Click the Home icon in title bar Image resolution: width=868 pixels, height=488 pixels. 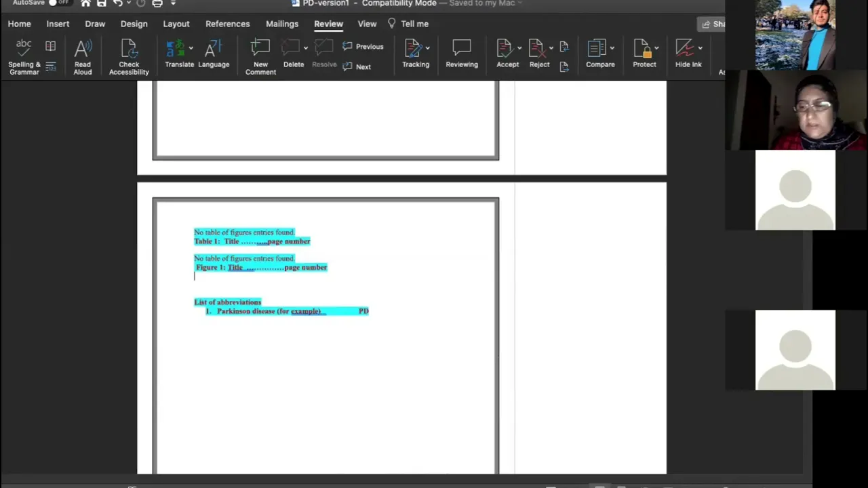pos(85,3)
